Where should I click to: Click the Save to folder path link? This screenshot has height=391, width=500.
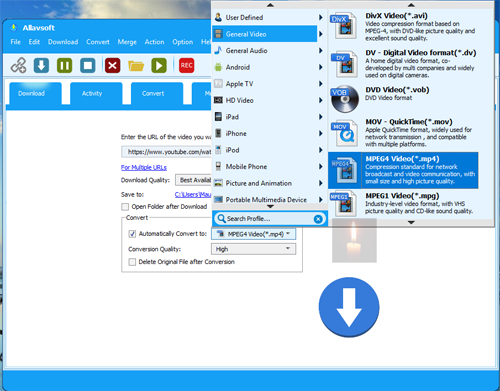193,194
